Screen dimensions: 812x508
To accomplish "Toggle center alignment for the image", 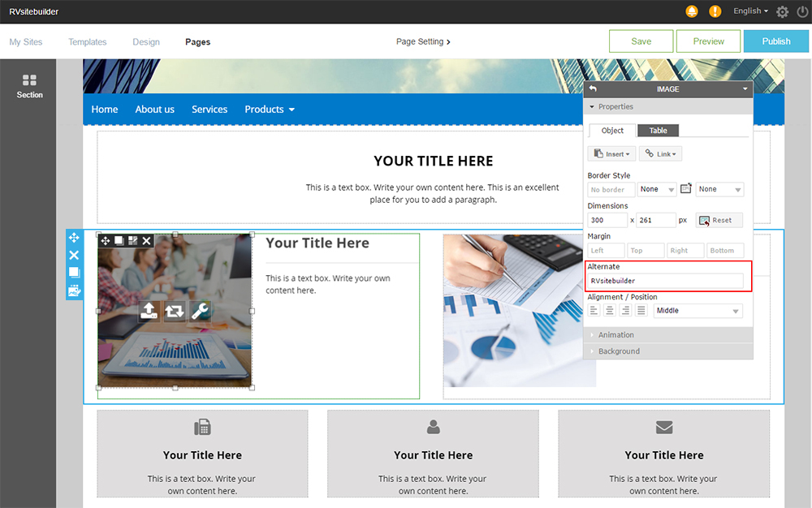I will pos(610,311).
